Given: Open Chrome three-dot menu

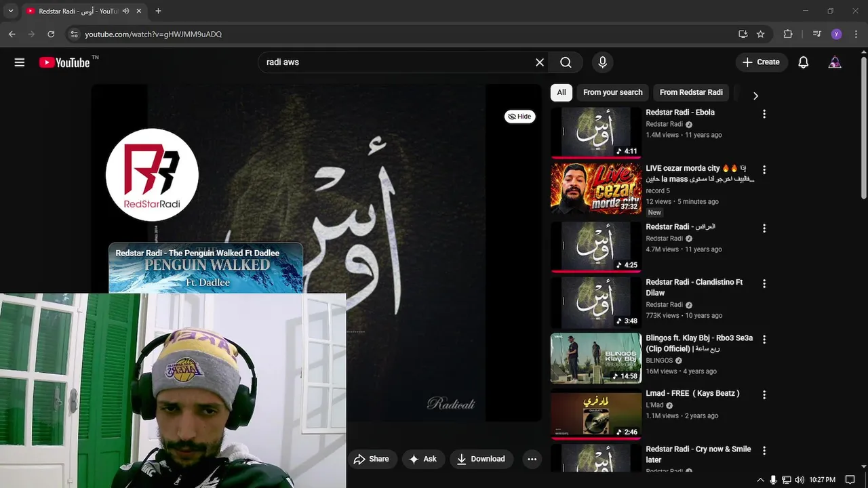Looking at the screenshot, I should tap(856, 34).
